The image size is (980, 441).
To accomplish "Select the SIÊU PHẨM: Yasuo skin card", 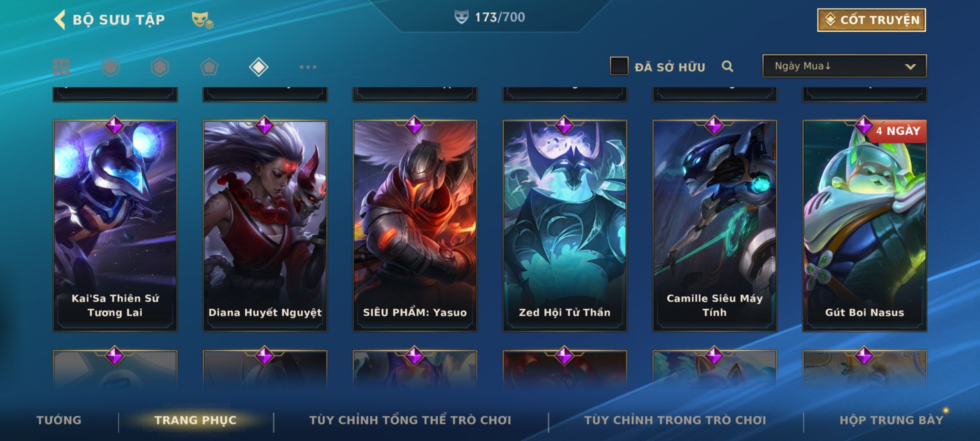I will 415,225.
